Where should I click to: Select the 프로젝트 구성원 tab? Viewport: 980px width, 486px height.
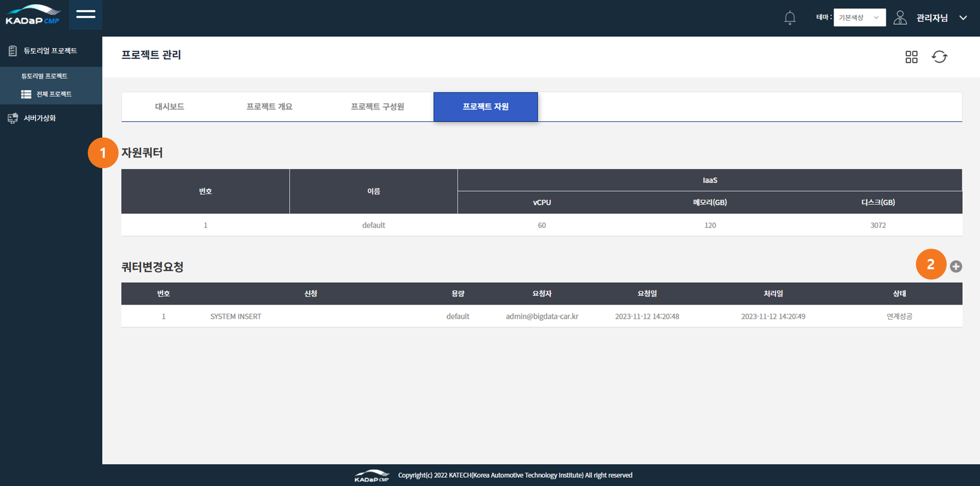click(x=377, y=107)
